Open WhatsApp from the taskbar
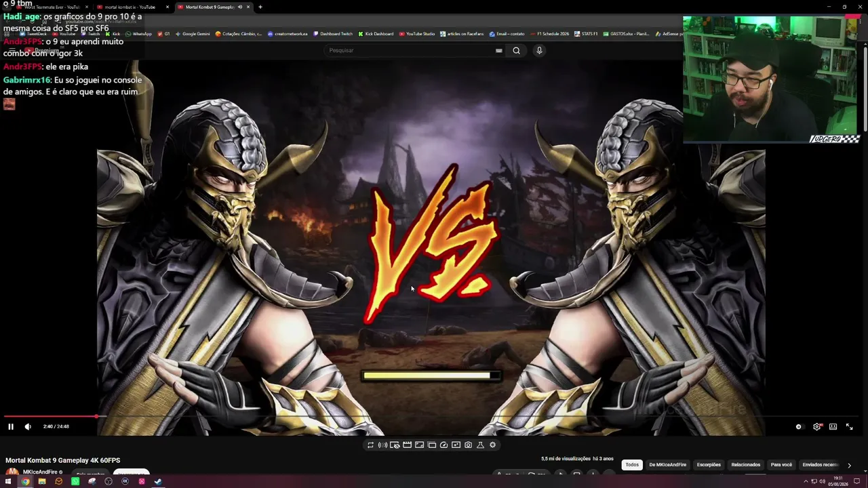The image size is (868, 488). (x=75, y=482)
